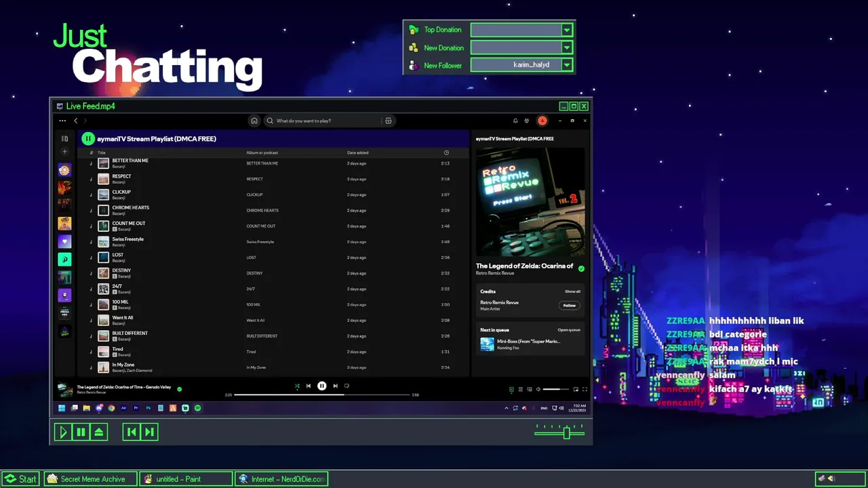Image resolution: width=868 pixels, height=488 pixels.
Task: Open untitled – Paint taskbar tab
Action: 186,479
